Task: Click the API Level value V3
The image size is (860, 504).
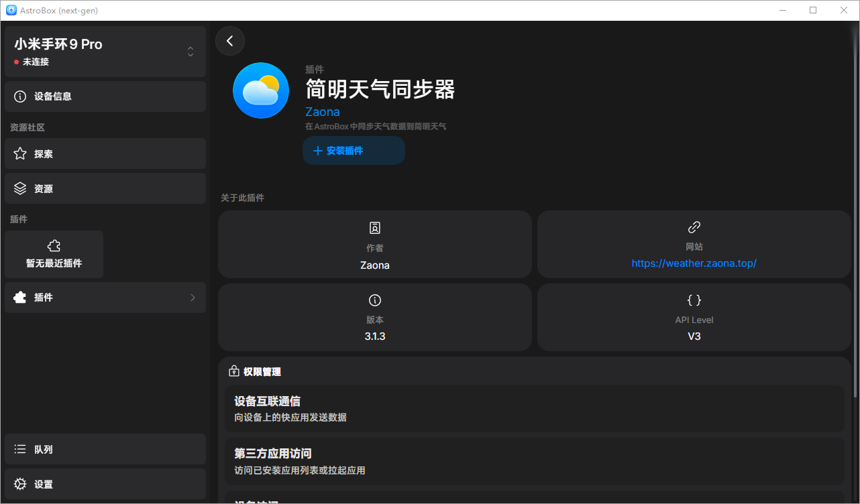Action: click(x=694, y=336)
